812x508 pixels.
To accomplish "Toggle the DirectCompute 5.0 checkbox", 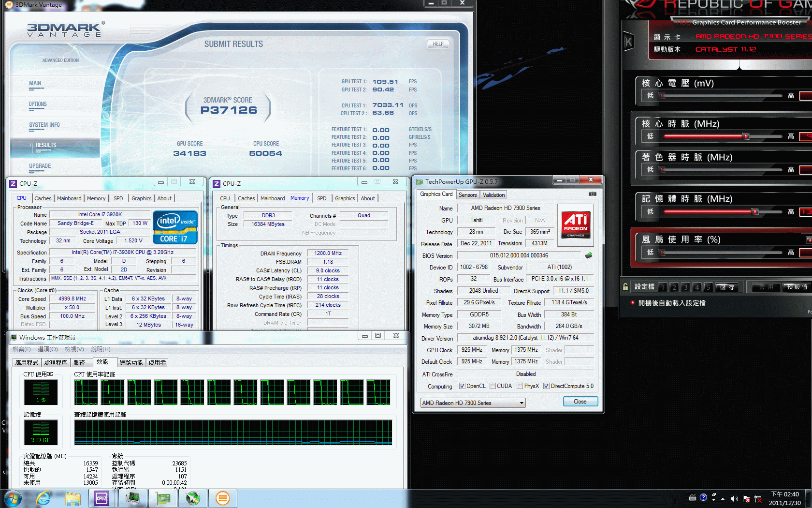I will (x=546, y=386).
